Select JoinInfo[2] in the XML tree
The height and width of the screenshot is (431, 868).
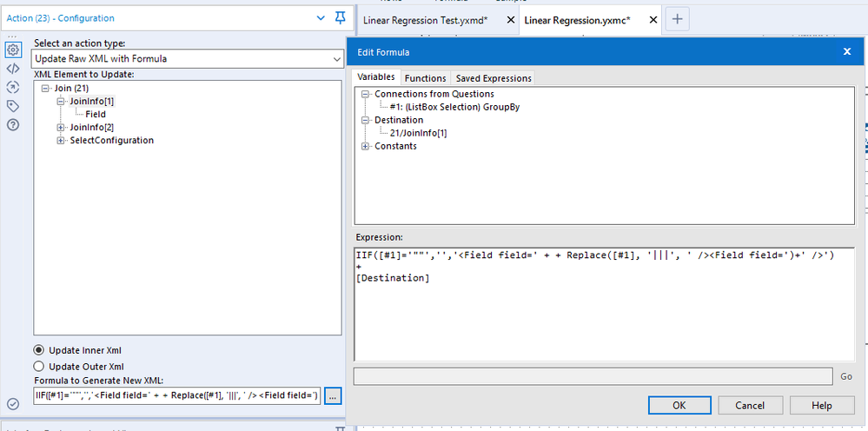92,127
